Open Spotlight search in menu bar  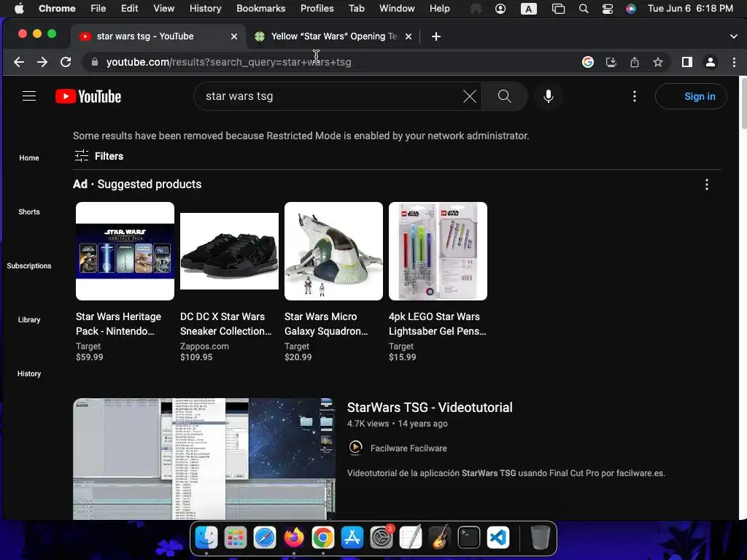[x=583, y=9]
